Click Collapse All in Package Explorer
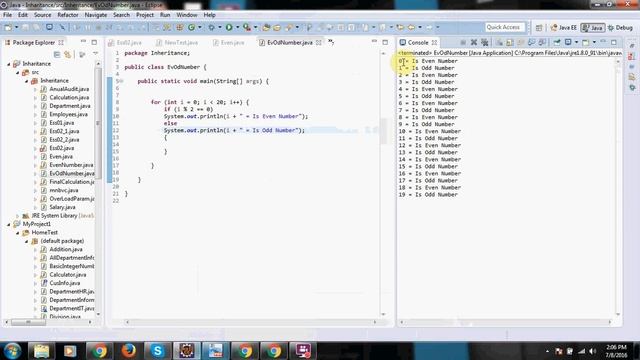 coord(57,54)
